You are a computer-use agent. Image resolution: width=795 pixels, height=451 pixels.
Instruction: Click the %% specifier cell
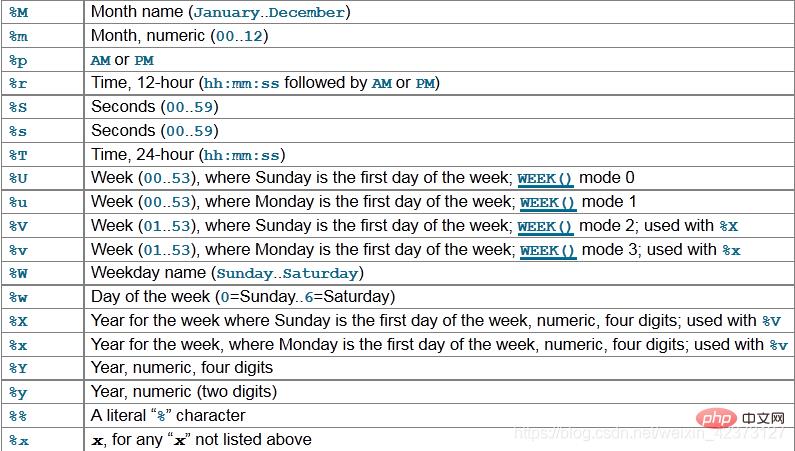tap(18, 415)
